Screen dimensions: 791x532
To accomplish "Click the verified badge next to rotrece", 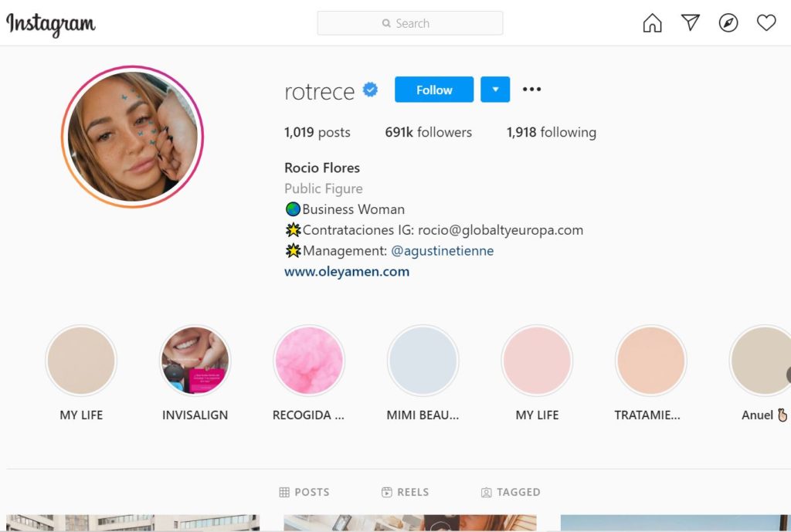I will tap(370, 90).
